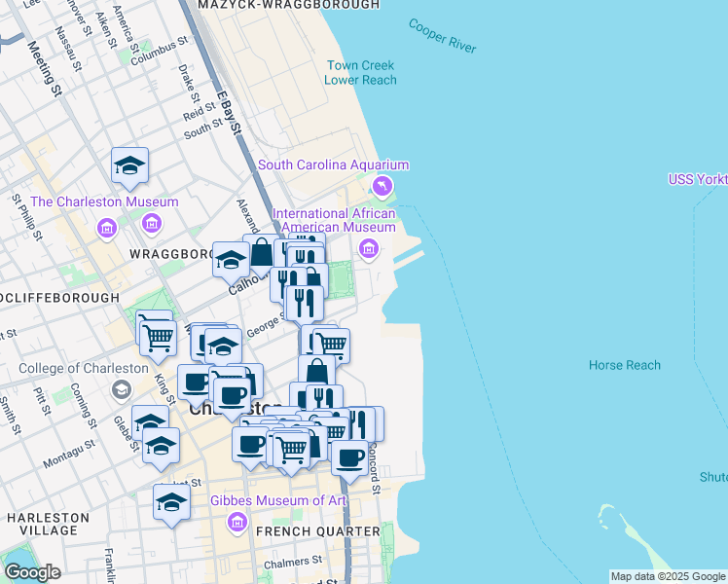
Task: Click the International African American Museum label
Action: coord(334,221)
